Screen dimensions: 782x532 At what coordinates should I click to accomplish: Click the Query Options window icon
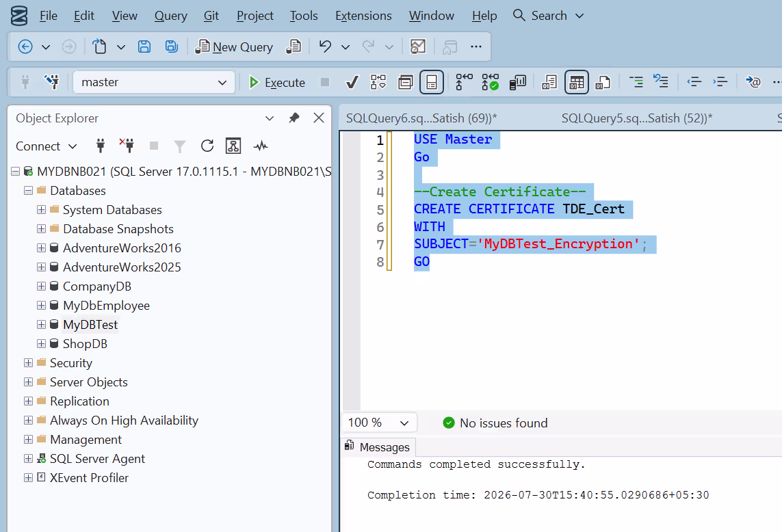(x=406, y=82)
